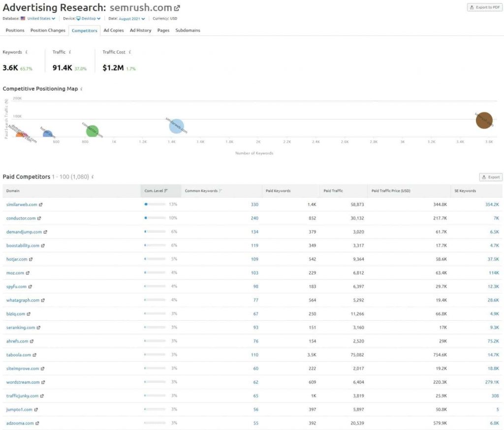Open taboola.com external link icon

pyautogui.click(x=34, y=355)
